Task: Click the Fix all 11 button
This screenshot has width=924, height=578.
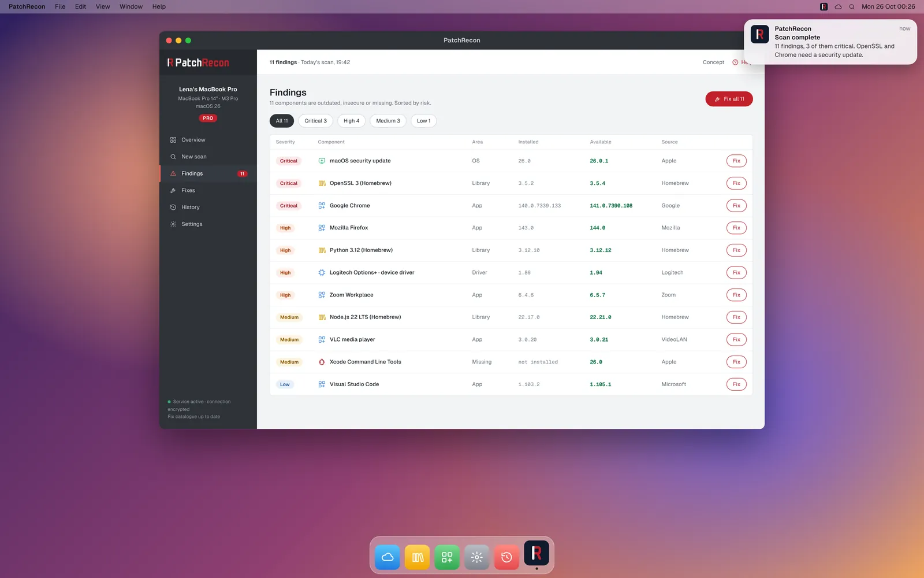Action: tap(729, 99)
